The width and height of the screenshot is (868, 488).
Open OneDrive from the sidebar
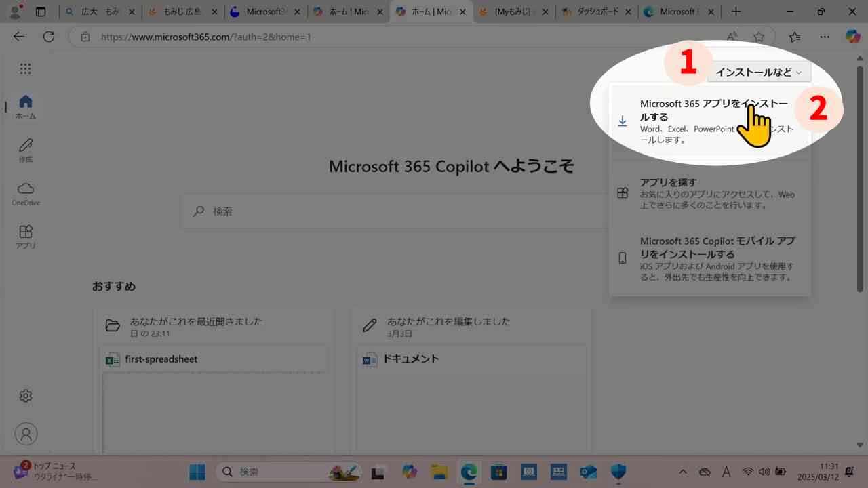tap(26, 194)
